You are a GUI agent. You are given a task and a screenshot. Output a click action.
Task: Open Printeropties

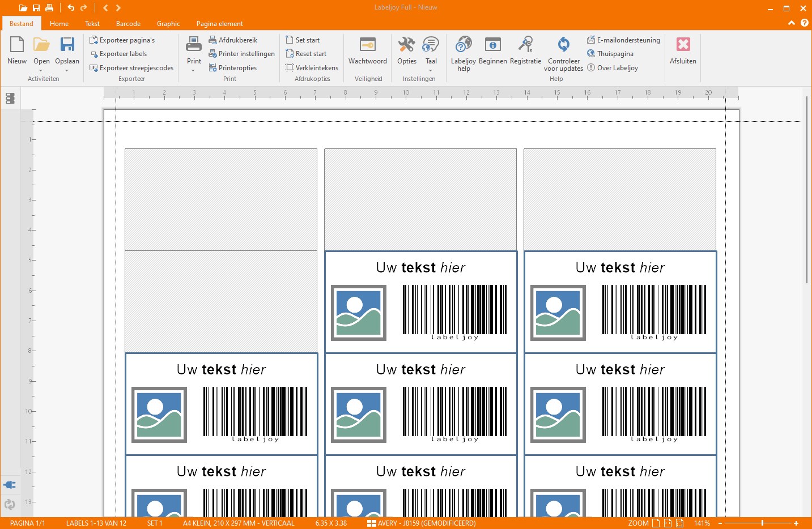click(232, 68)
